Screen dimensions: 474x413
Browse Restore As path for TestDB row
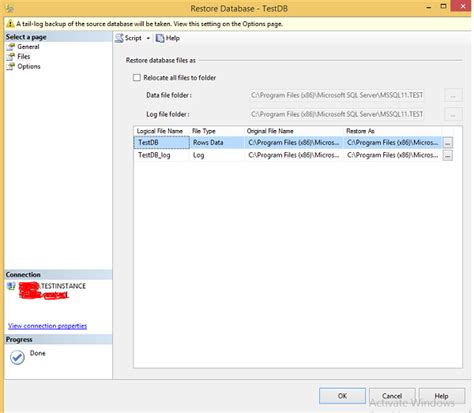point(448,143)
